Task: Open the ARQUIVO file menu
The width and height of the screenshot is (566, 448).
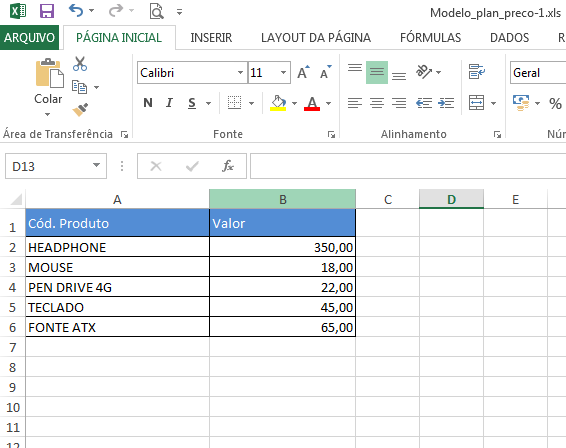Action: pyautogui.click(x=29, y=38)
